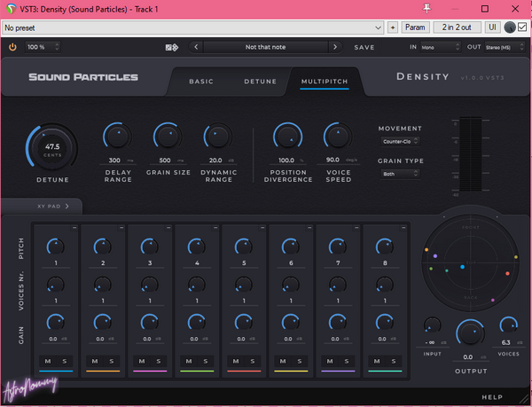Click the red voice dot in panner

507,273
